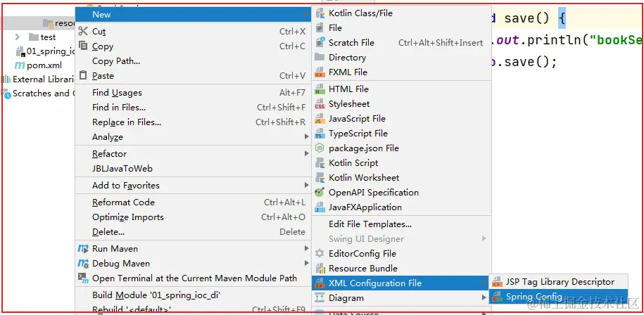This screenshot has width=644, height=315.
Task: Expand the XML Configuration File submenu arrow
Action: 484,283
